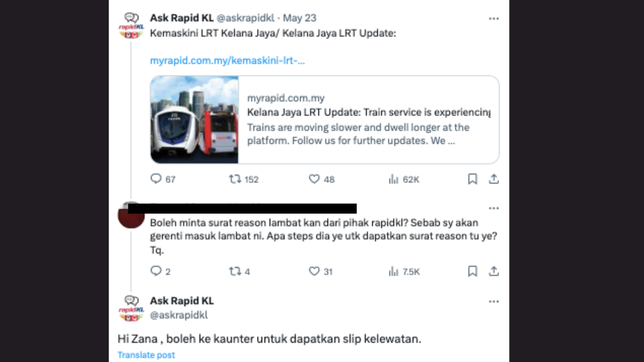Open the myrapid.com.my/kemaskini-lrt link
Image resolution: width=644 pixels, height=362 pixels.
(x=227, y=61)
